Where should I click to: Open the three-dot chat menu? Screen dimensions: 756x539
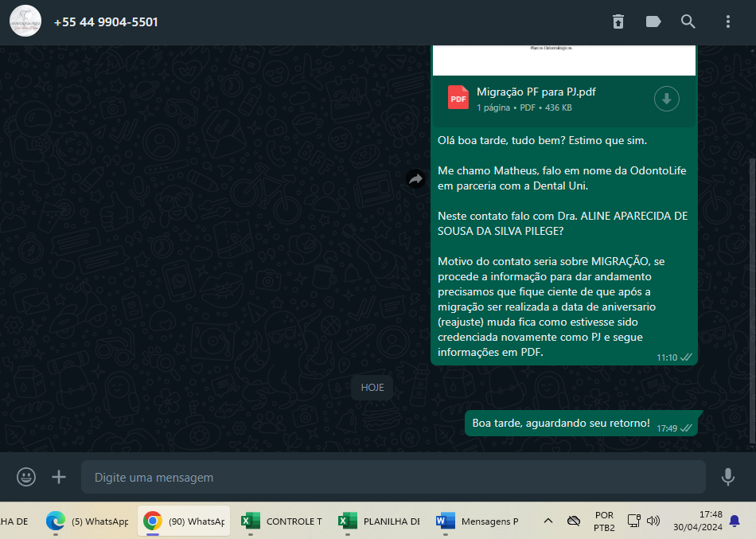tap(728, 21)
